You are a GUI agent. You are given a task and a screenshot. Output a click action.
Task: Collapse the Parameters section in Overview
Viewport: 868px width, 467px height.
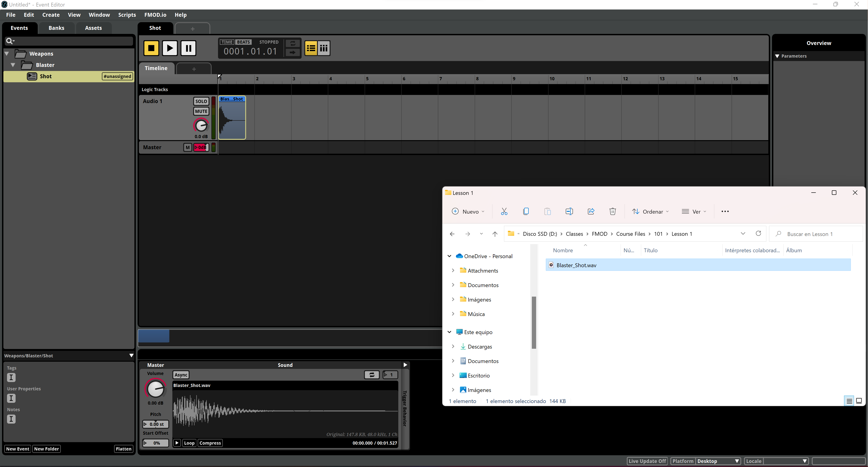[777, 56]
